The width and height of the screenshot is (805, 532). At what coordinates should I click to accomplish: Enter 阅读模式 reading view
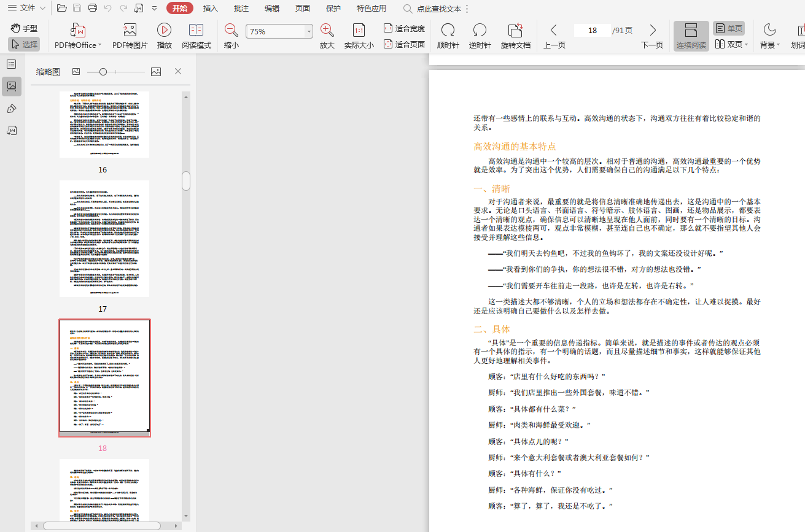[196, 31]
